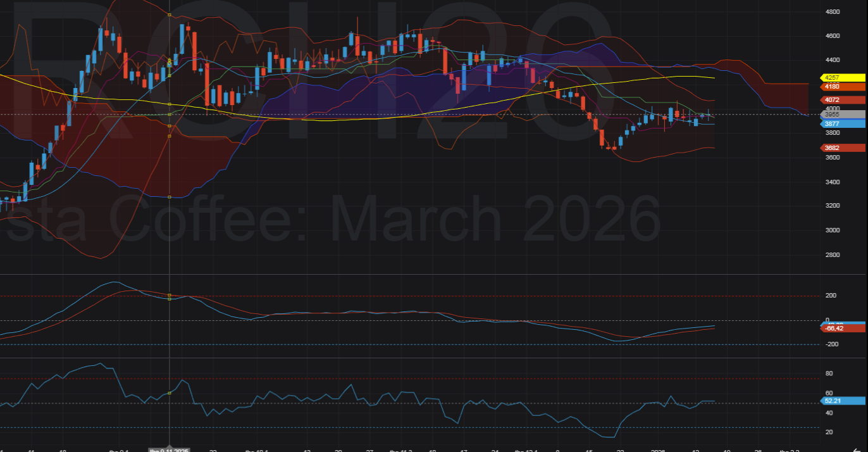Screen dimensions: 868x452
Task: Click the 2800 level on price axis
Action: pyautogui.click(x=833, y=254)
